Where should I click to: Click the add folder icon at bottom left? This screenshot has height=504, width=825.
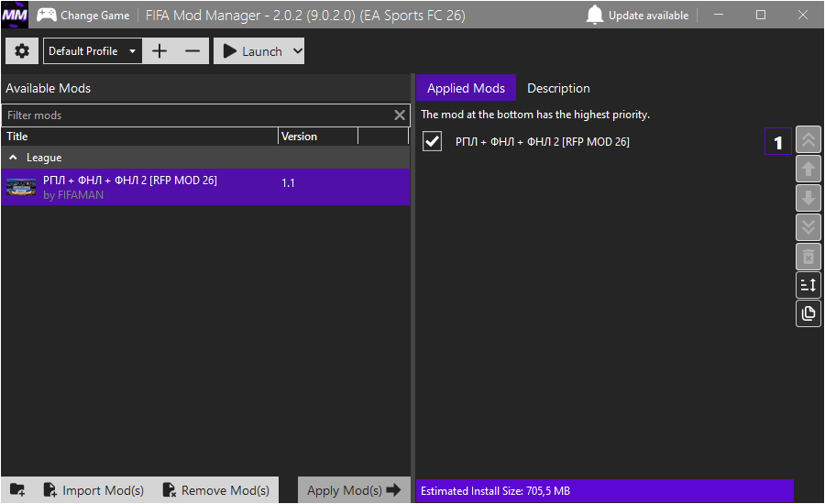[17, 490]
